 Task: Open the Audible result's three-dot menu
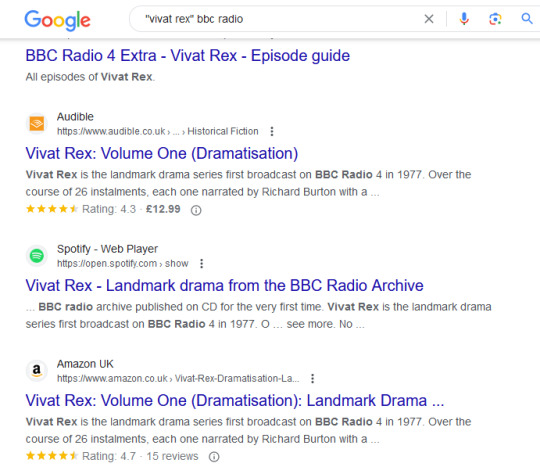272,131
